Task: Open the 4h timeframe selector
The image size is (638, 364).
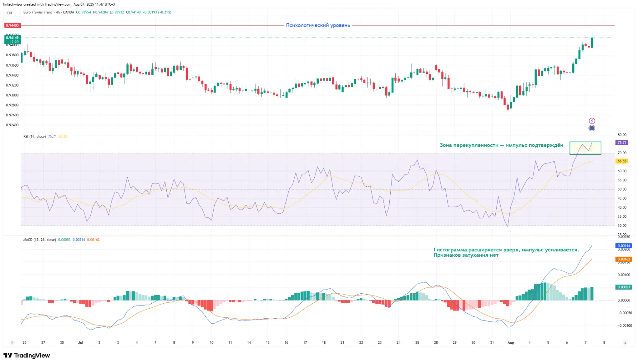Action: (57, 12)
